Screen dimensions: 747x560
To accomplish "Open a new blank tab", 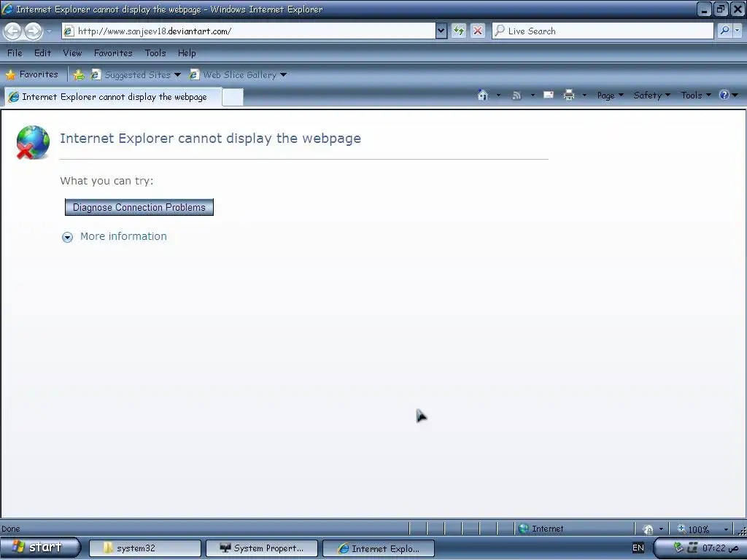I will coord(233,98).
